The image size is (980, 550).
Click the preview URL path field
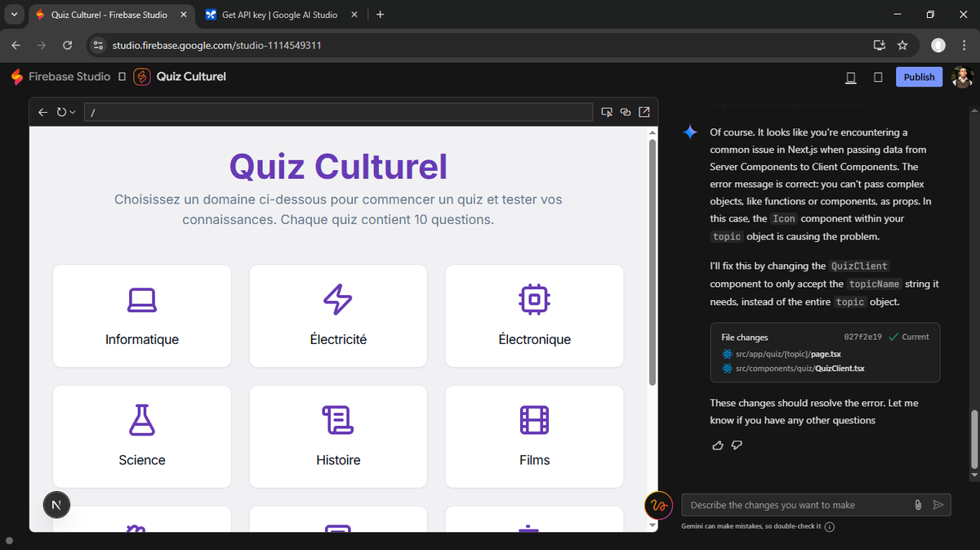(338, 112)
